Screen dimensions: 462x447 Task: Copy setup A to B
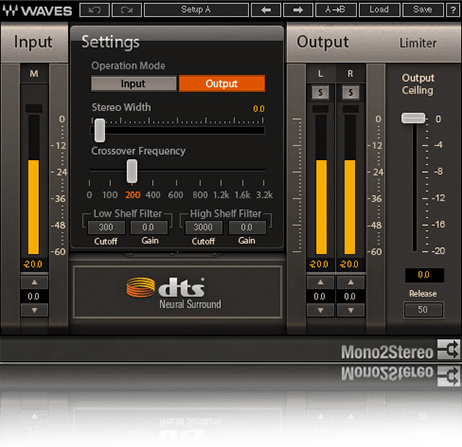(x=335, y=10)
